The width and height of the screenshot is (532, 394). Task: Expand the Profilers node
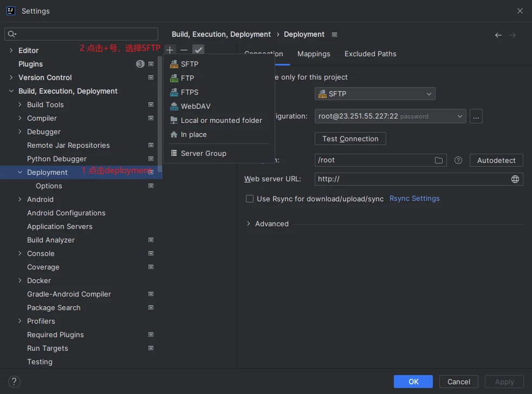coord(20,321)
